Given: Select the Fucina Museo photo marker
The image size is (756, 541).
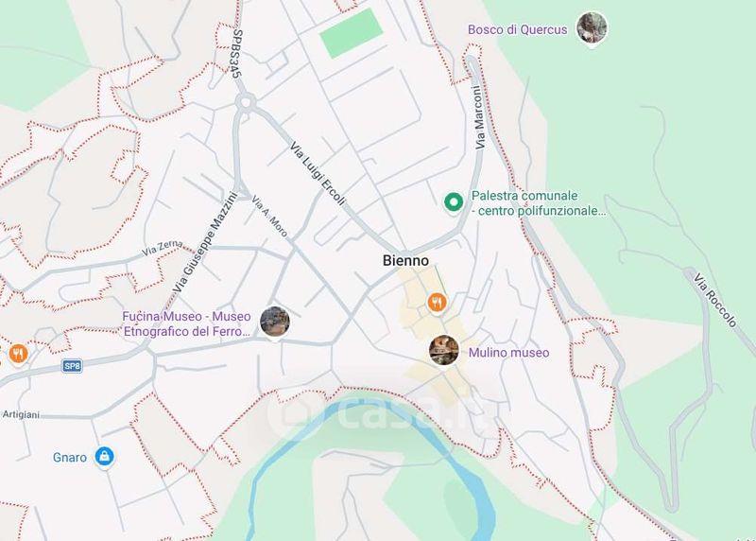Looking at the screenshot, I should [275, 322].
